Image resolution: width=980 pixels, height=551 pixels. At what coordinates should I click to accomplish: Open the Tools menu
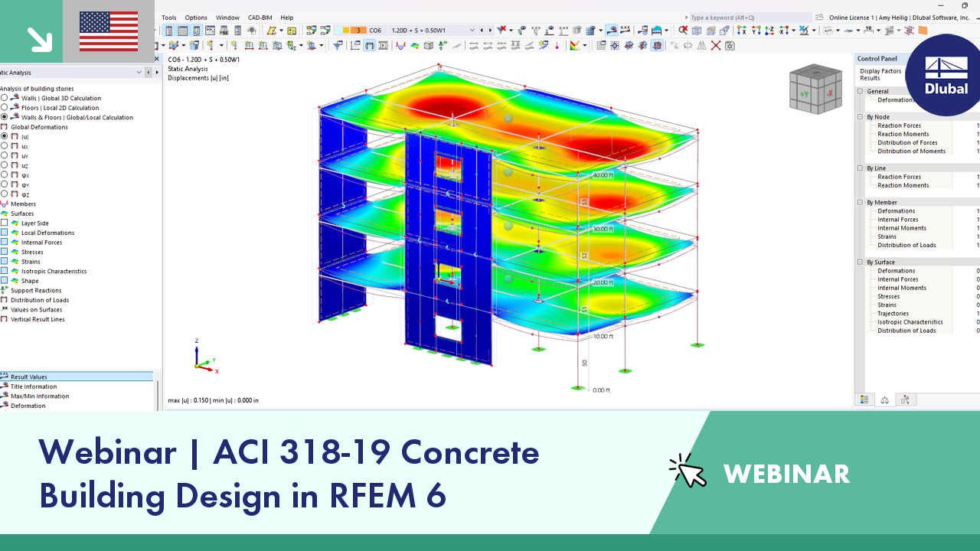click(x=169, y=18)
